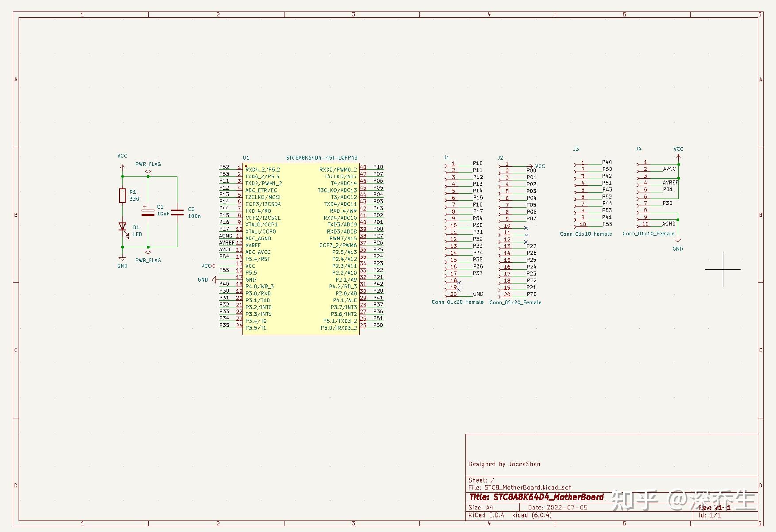Select the Conn_01x20_Female label under J2
This screenshot has height=532, width=776.
click(515, 302)
